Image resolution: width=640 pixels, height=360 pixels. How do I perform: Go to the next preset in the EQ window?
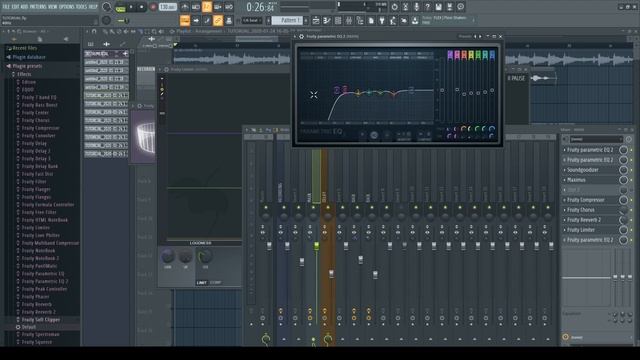pyautogui.click(x=480, y=36)
